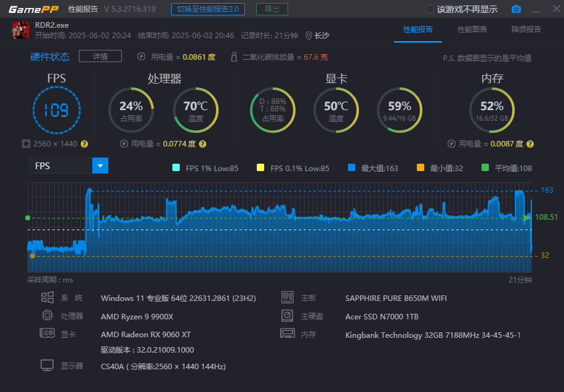Click the GamePP logo
564x392 pixels.
(x=33, y=9)
